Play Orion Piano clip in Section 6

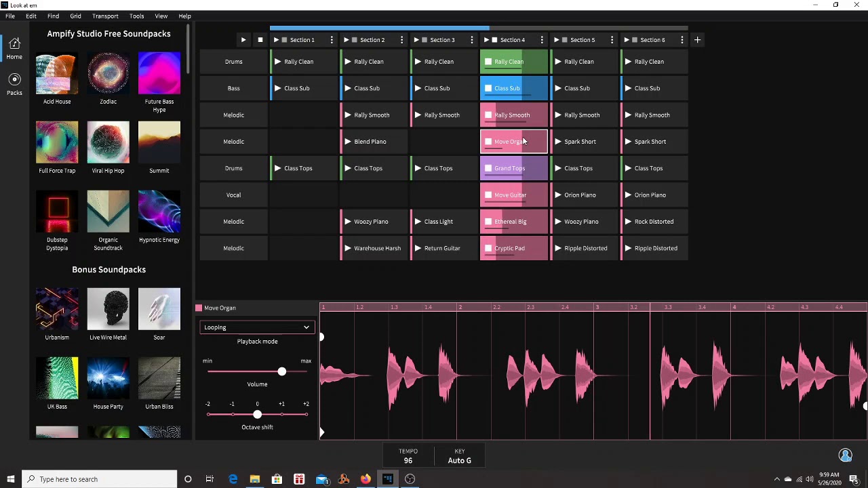(x=628, y=195)
